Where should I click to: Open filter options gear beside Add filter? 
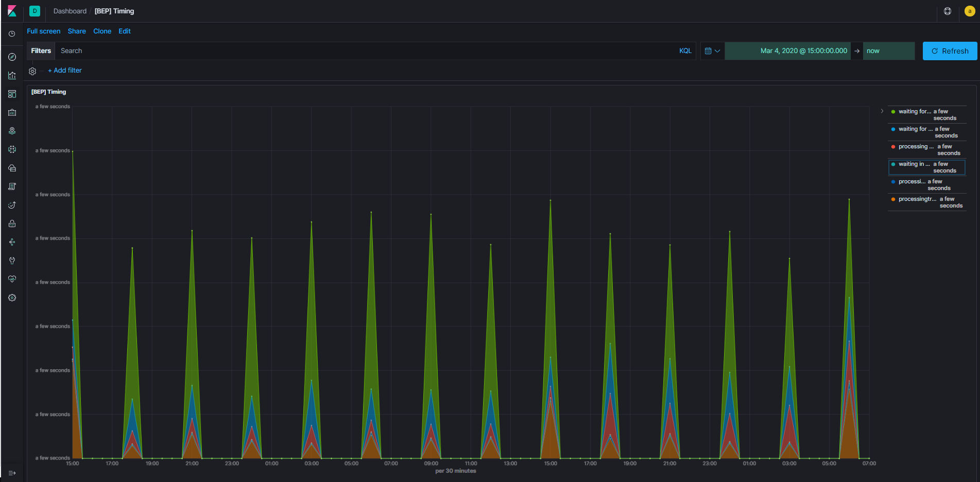pos(32,71)
